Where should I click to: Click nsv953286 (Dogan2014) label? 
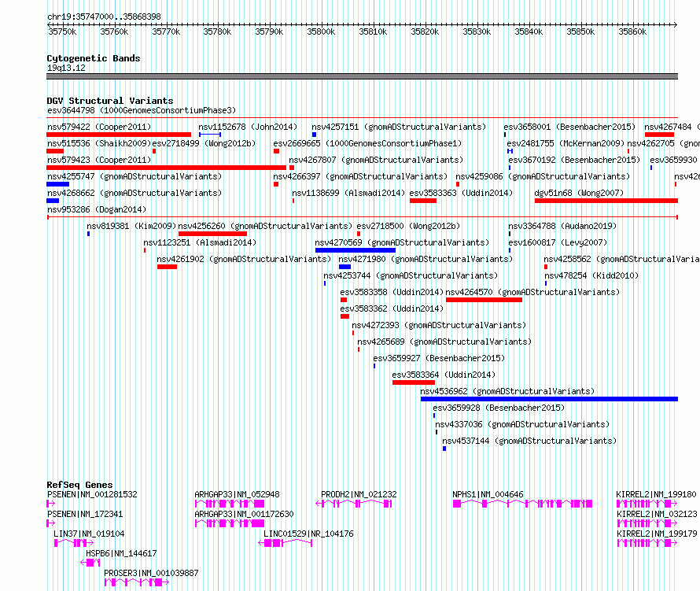click(97, 209)
